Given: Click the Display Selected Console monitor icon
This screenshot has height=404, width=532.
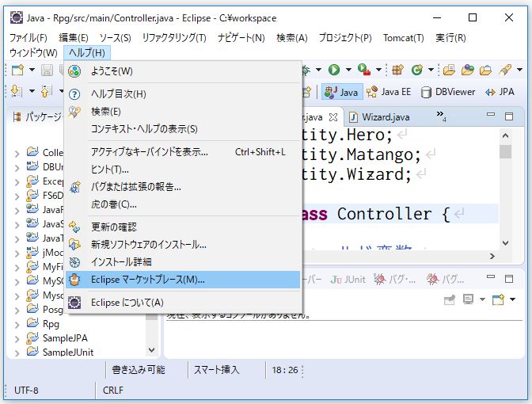Looking at the screenshot, I should (x=468, y=299).
